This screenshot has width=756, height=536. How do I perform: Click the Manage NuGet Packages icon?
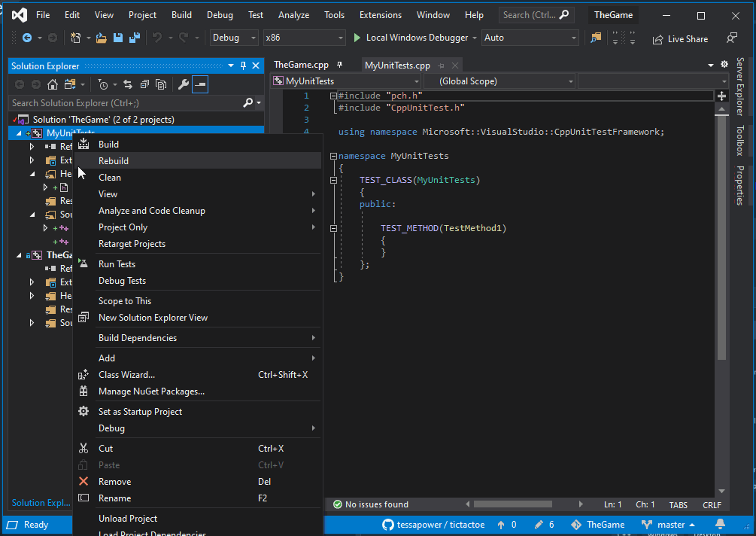83,391
